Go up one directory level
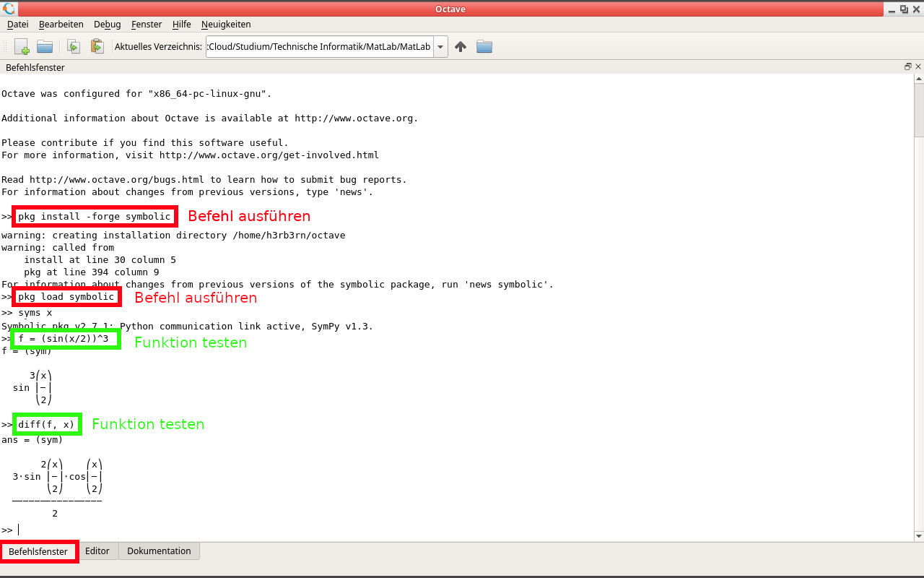924x578 pixels. coord(461,47)
